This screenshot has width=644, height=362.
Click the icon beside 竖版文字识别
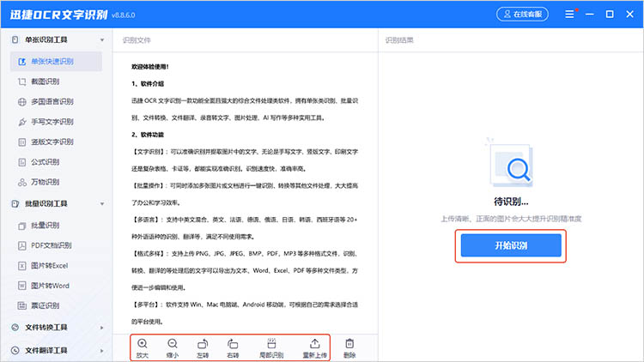pos(22,142)
